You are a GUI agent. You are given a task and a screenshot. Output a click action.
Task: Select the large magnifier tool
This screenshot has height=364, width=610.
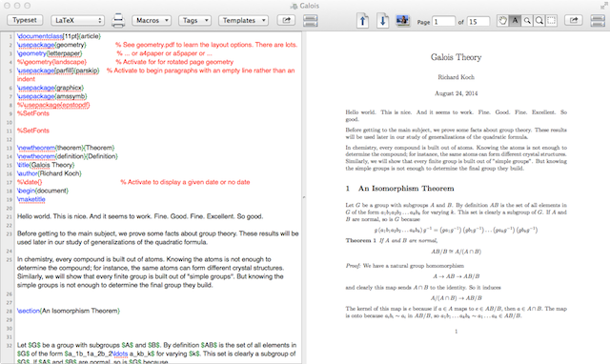(x=539, y=21)
